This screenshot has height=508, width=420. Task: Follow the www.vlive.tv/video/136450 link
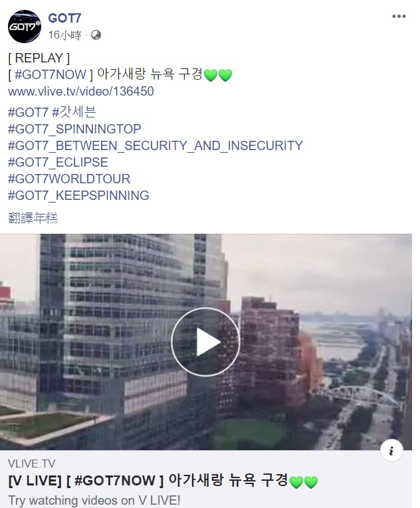(x=81, y=92)
